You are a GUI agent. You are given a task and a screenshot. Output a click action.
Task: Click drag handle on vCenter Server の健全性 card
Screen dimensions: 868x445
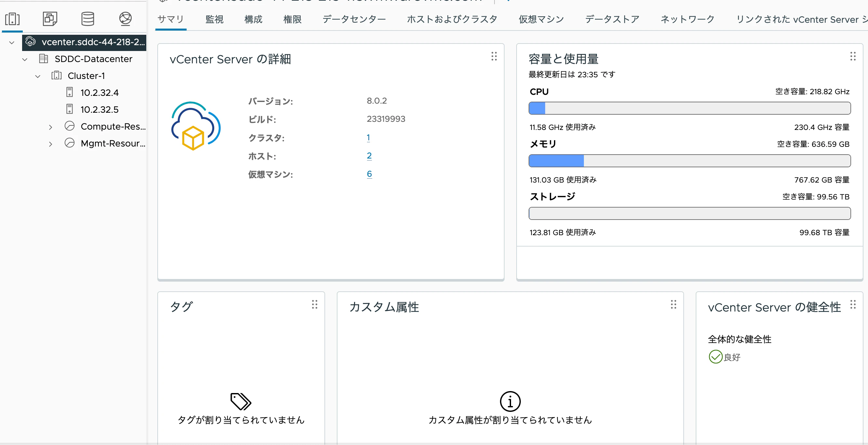coord(852,305)
